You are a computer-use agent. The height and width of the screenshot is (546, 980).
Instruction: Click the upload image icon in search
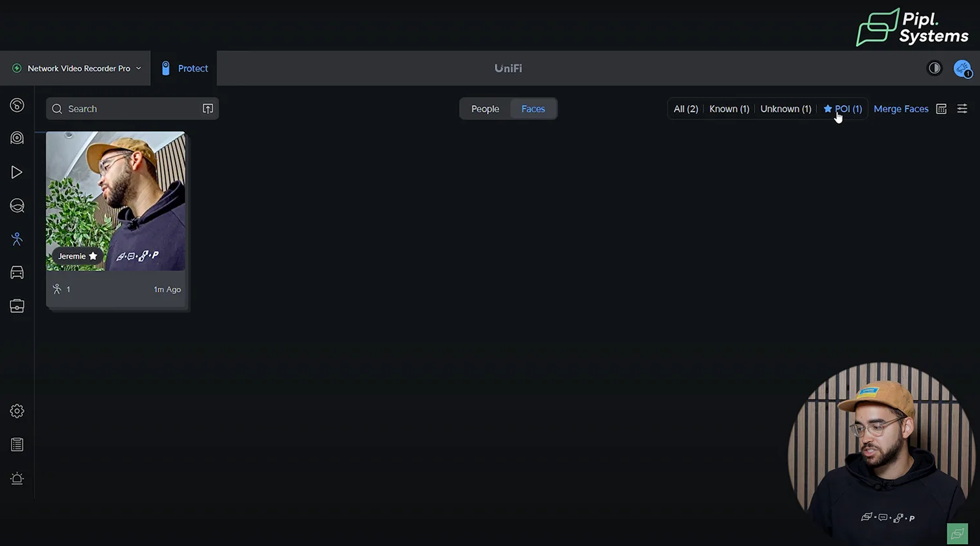tap(207, 109)
